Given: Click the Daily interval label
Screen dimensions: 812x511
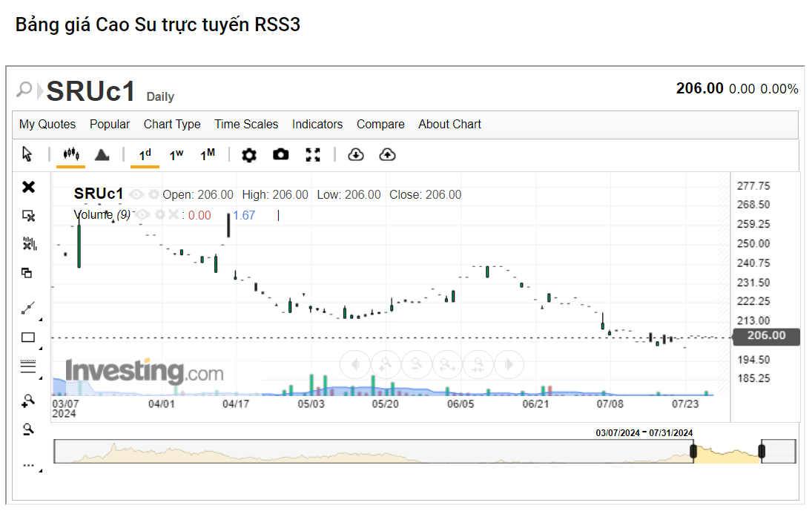Looking at the screenshot, I should click(160, 97).
